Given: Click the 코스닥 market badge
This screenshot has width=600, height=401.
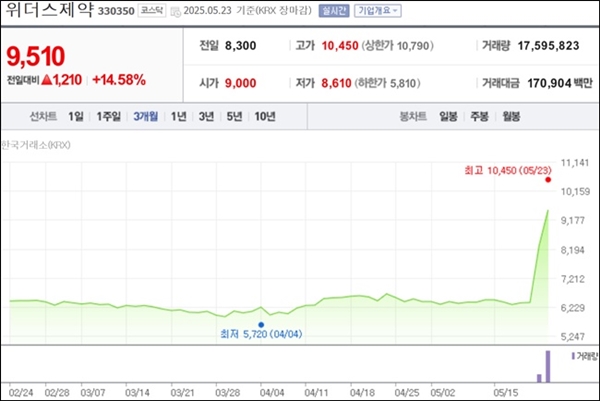Looking at the screenshot, I should pyautogui.click(x=152, y=10).
